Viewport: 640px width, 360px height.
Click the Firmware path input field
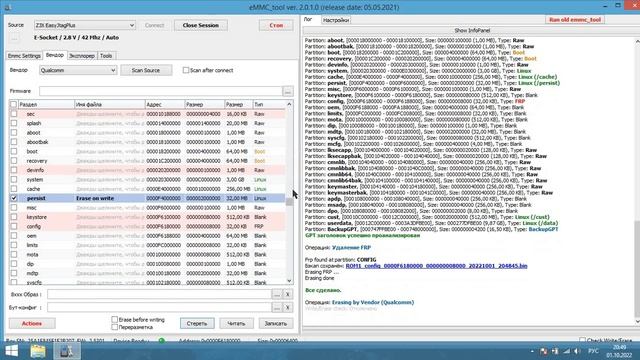click(x=161, y=91)
